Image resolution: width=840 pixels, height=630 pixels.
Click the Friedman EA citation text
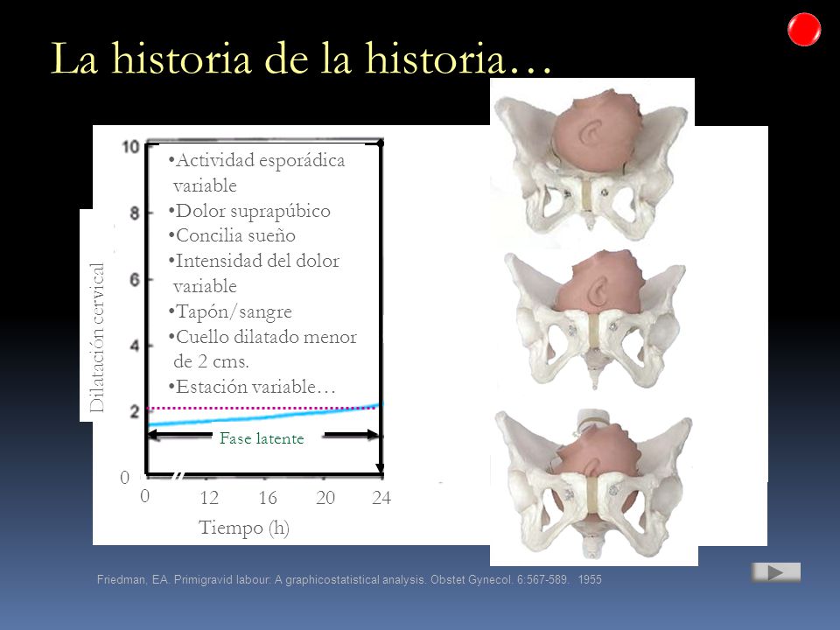[349, 579]
